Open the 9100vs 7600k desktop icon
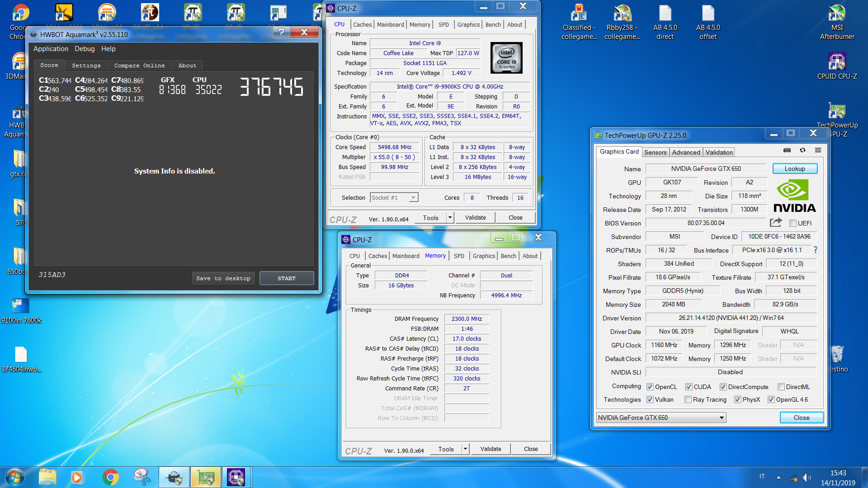Viewport: 868px width, 488px height. tap(21, 311)
